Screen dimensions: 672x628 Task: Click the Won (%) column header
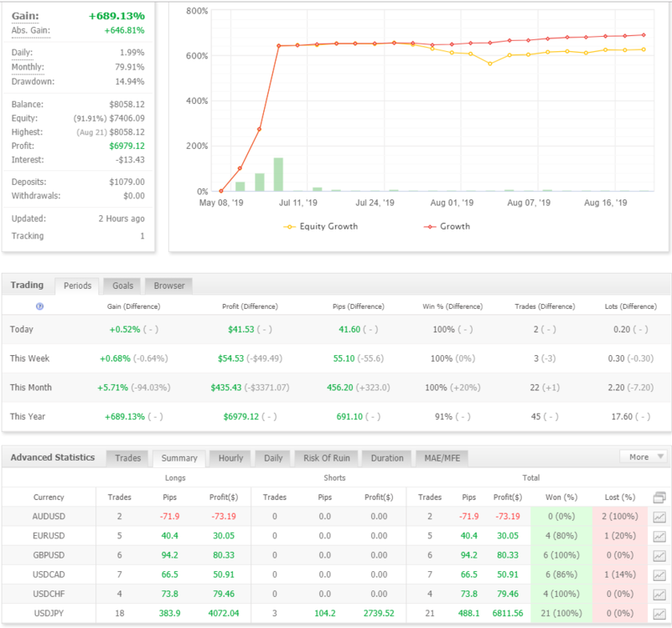(x=561, y=497)
